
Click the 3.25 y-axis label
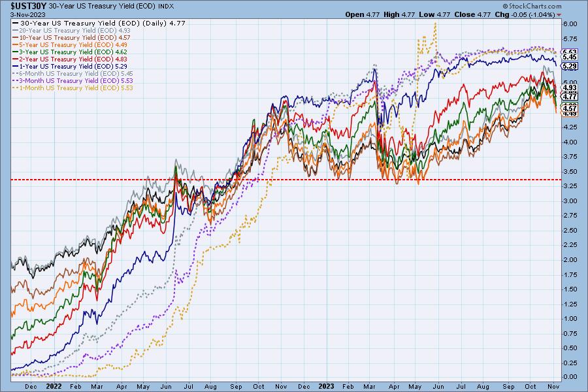[570, 186]
